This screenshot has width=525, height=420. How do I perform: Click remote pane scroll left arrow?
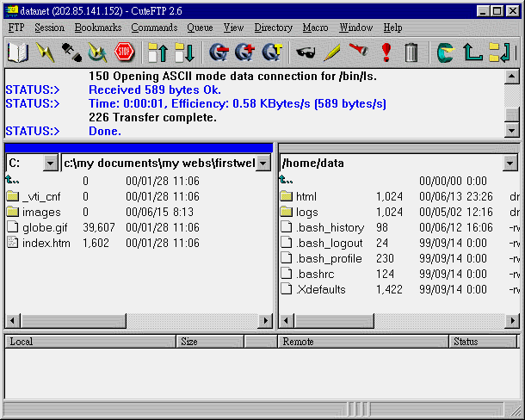286,320
